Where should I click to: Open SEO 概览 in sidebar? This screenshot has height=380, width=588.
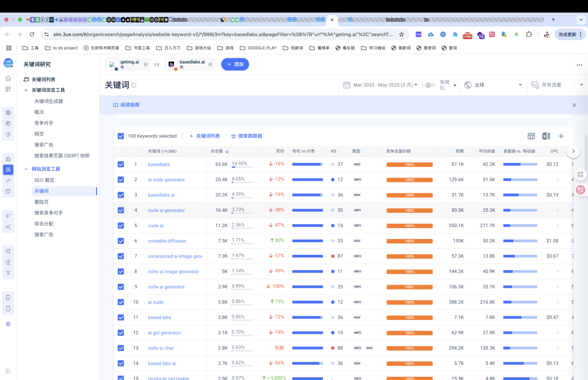click(44, 180)
